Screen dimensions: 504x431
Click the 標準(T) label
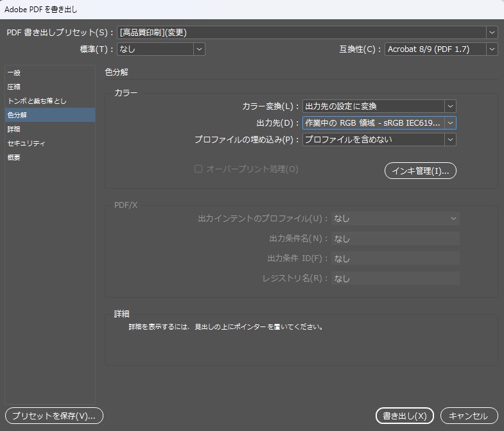pos(96,49)
